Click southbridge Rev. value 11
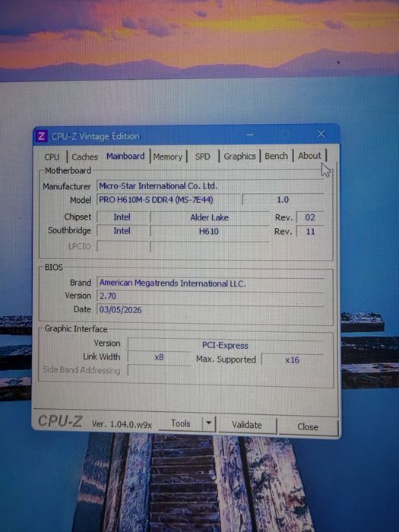 310,232
